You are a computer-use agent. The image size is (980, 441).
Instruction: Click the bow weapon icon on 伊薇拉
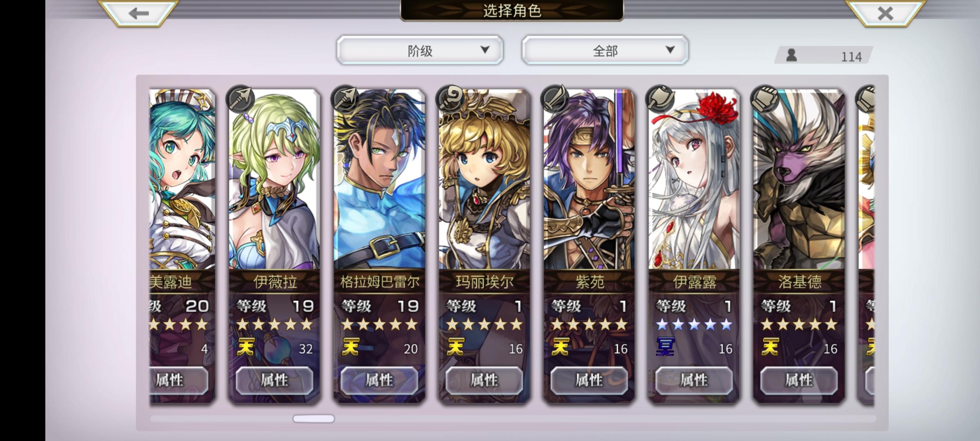tap(240, 99)
